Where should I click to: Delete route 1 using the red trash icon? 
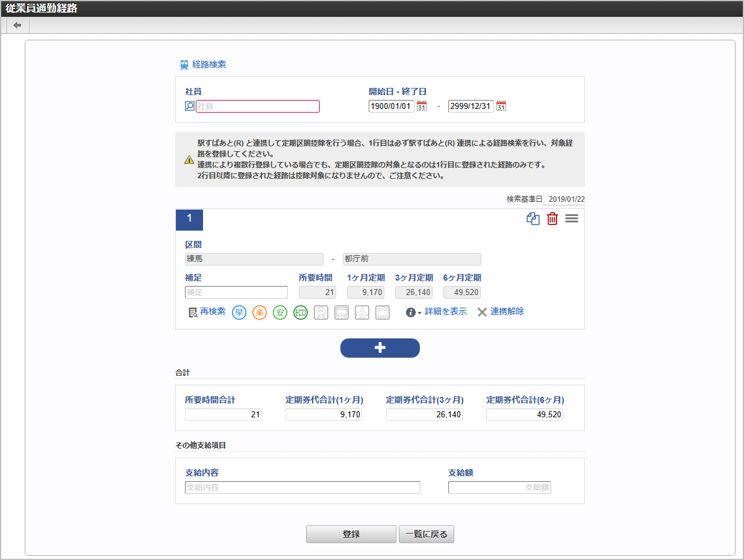pyautogui.click(x=552, y=219)
